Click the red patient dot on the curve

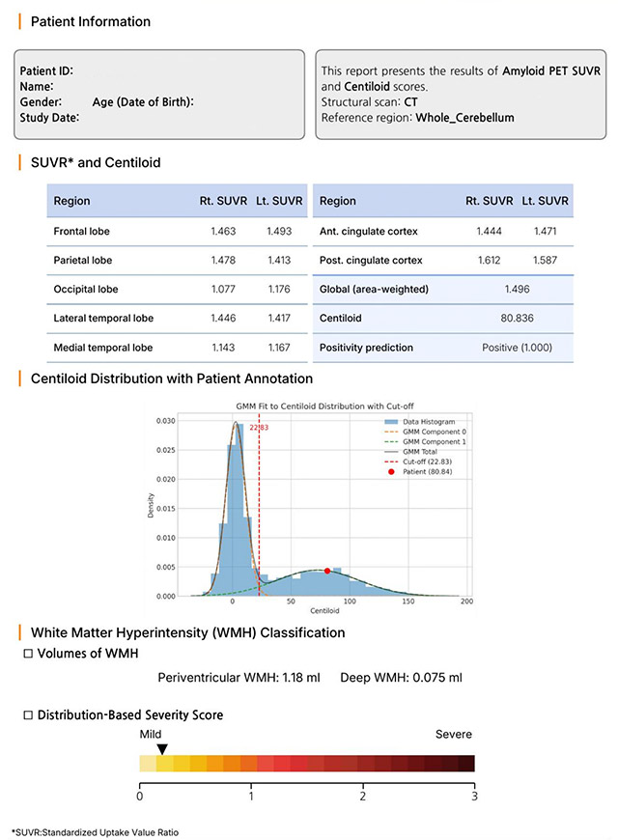click(327, 571)
